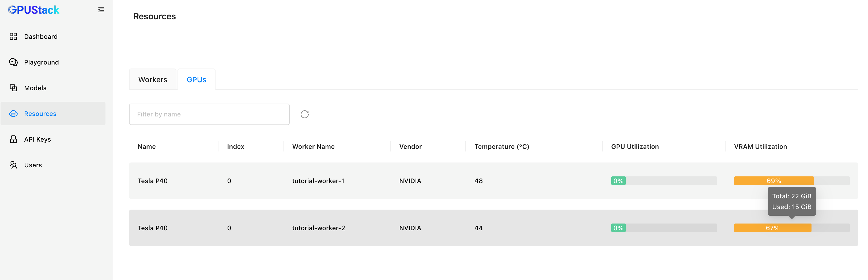Screen dimensions: 868x280
Task: Click tutorial-worker-1 GPU utilization bar
Action: (x=664, y=181)
